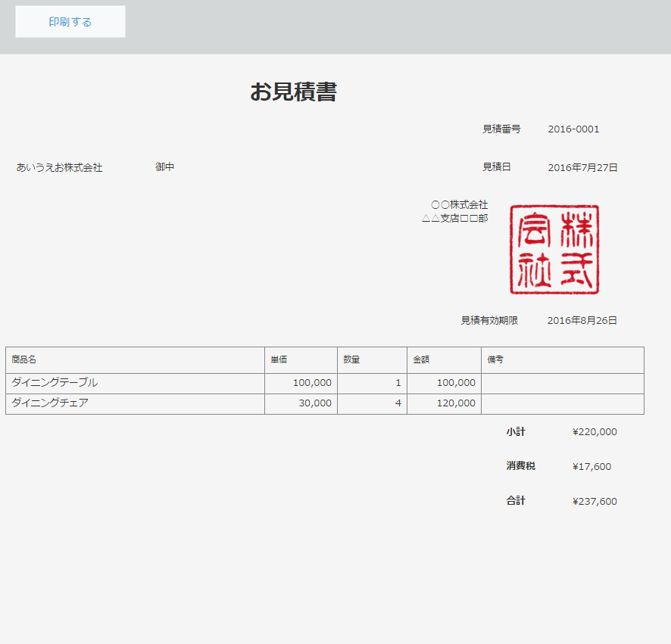The image size is (671, 644).
Task: Click the estimate date 2016年7月27日
Action: tap(582, 167)
